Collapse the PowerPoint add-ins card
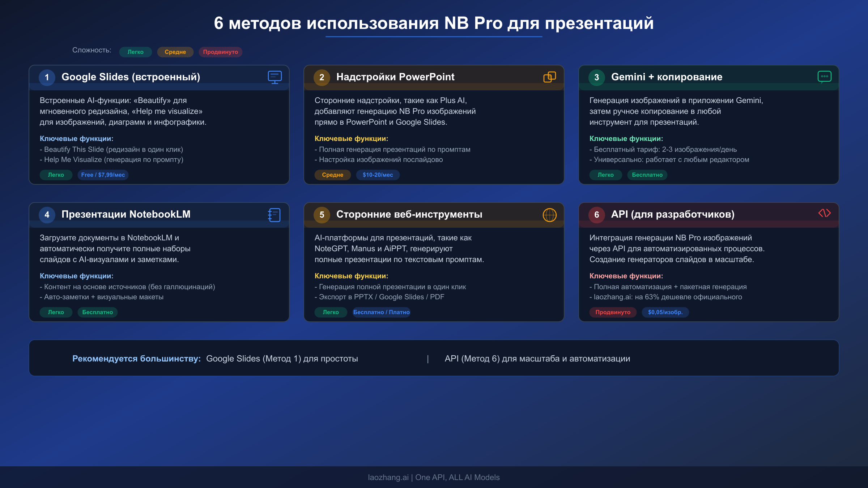Image resolution: width=868 pixels, height=488 pixels. (434, 77)
